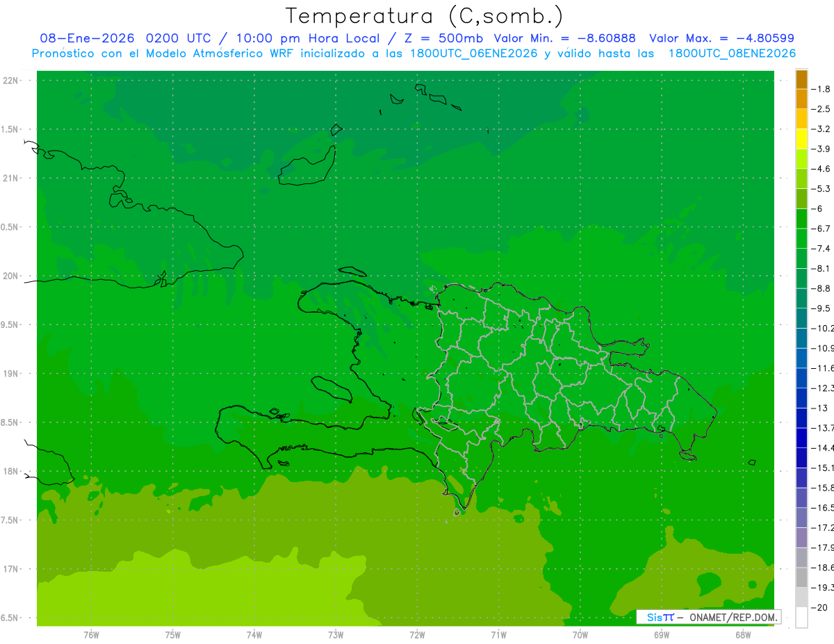Click the "-14.4" colorbar label
This screenshot has height=644, width=834.
[x=824, y=448]
